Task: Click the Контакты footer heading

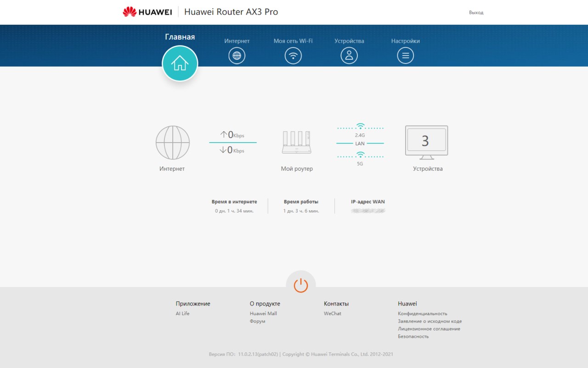Action: coord(336,304)
